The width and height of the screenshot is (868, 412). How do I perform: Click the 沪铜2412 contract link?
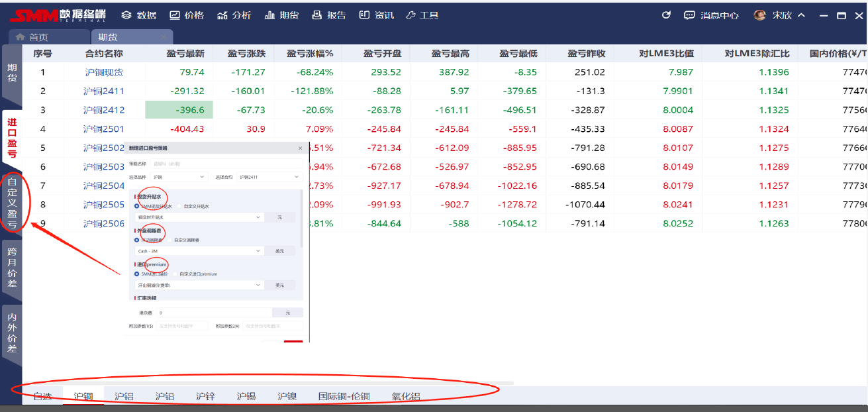click(104, 110)
